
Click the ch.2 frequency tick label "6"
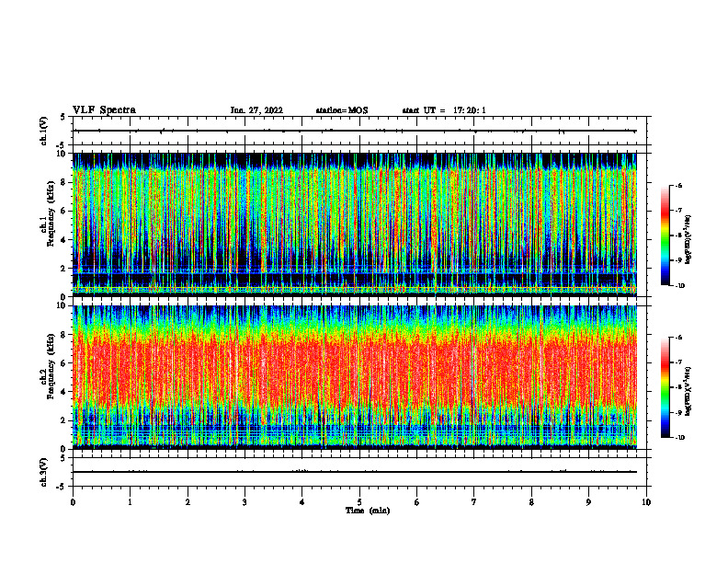[63, 363]
